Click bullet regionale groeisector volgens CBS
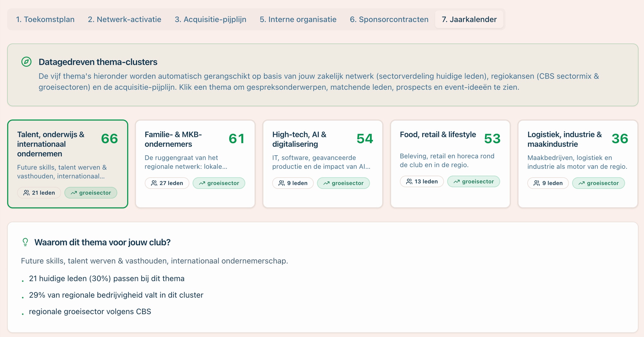Image resolution: width=644 pixels, height=337 pixels. pyautogui.click(x=90, y=312)
